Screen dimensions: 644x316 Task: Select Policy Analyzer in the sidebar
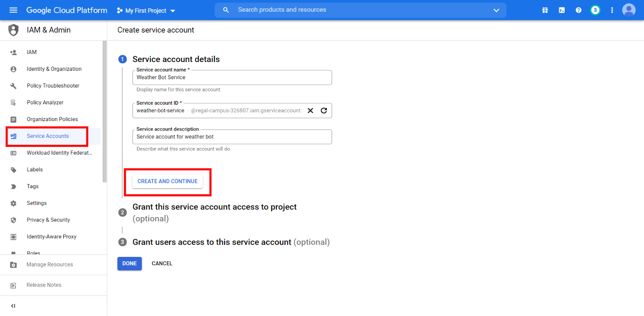tap(45, 102)
